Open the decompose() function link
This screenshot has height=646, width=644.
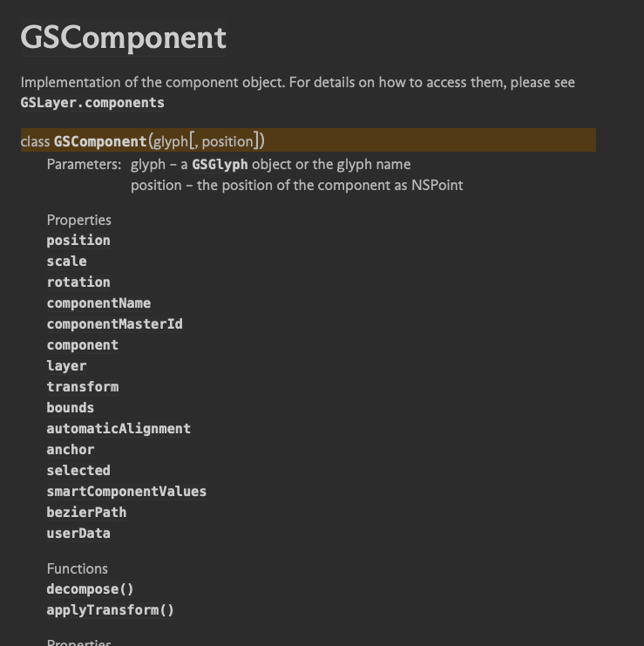pos(91,589)
